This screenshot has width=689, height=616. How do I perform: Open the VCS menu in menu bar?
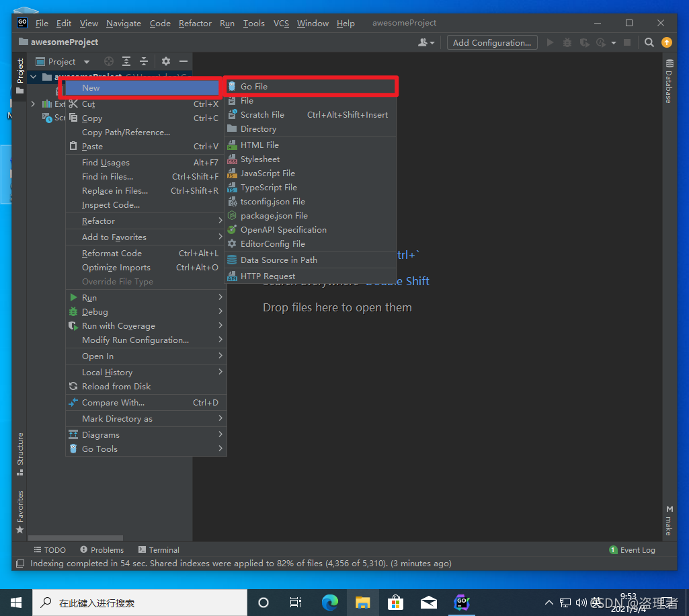(281, 24)
